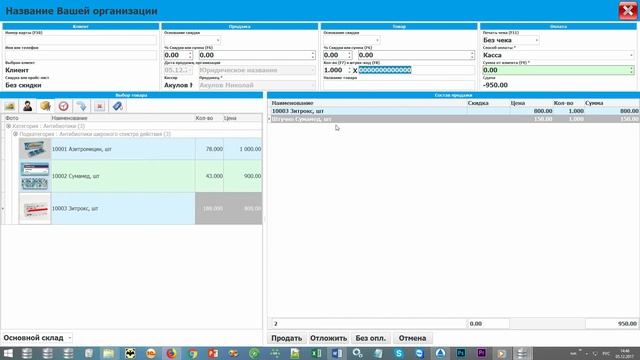640x360 pixels.
Task: Collapse the Подкатегория subgroup row
Action: (x=15, y=134)
